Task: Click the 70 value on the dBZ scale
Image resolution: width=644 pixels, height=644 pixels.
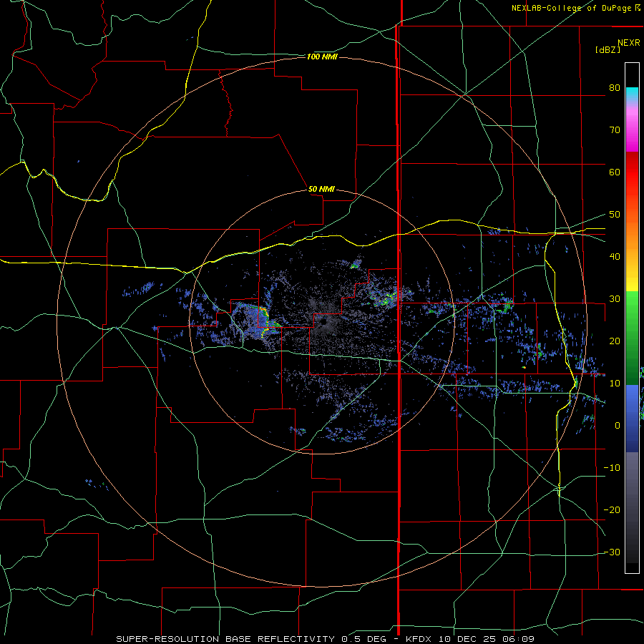Action: pyautogui.click(x=615, y=130)
